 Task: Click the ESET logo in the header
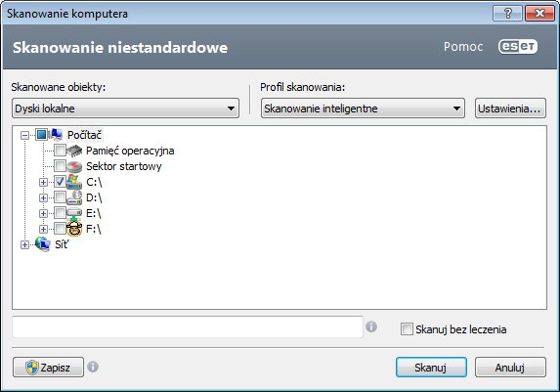[x=518, y=47]
